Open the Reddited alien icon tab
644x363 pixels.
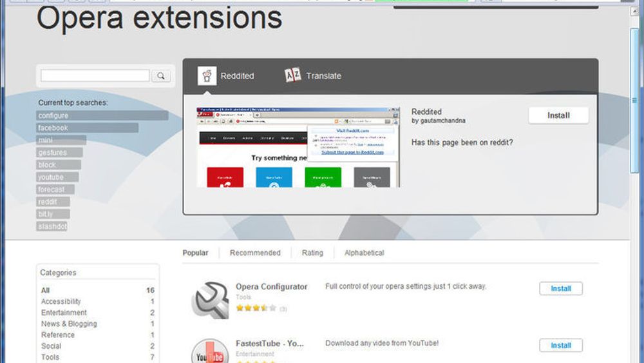(x=207, y=75)
